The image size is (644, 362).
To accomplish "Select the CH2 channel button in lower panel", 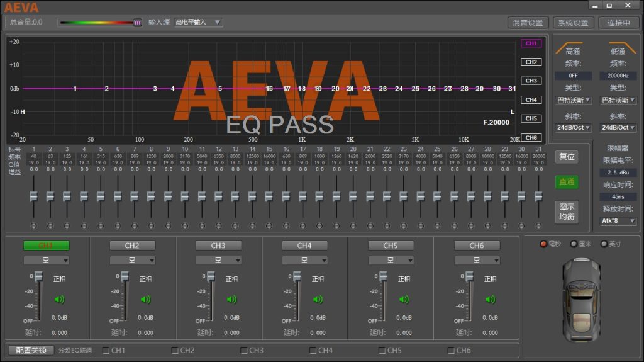I will (x=132, y=246).
